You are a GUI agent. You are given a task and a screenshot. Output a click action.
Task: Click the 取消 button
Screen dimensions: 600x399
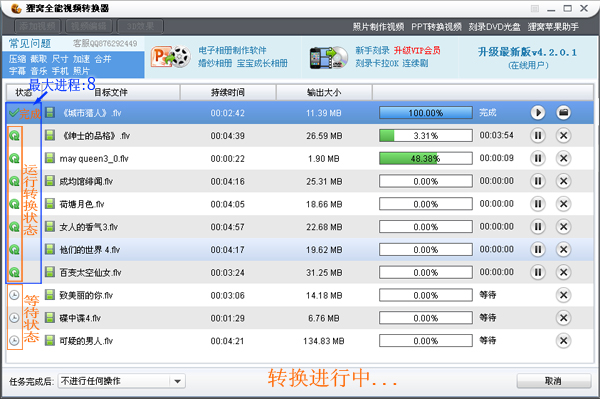pyautogui.click(x=554, y=381)
